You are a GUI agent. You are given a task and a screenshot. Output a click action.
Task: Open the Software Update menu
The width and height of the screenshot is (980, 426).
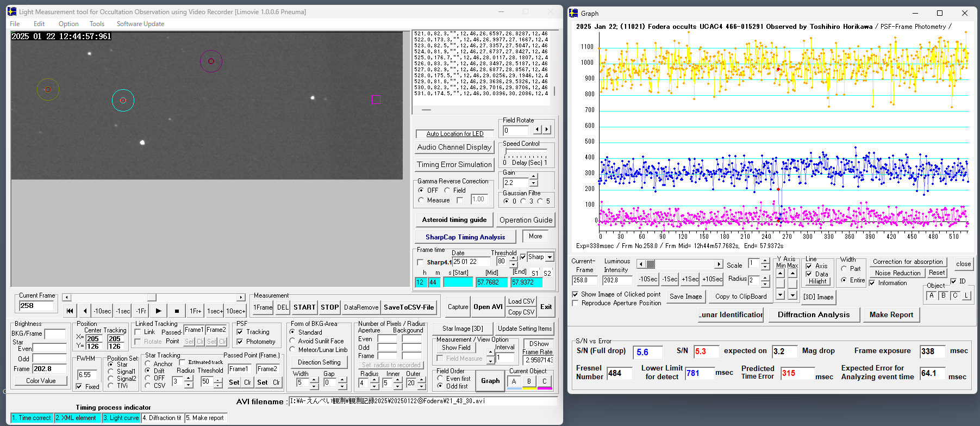click(140, 24)
